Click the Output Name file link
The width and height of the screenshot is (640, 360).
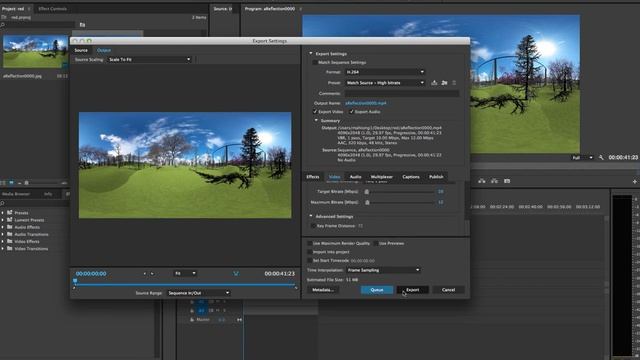coord(366,103)
